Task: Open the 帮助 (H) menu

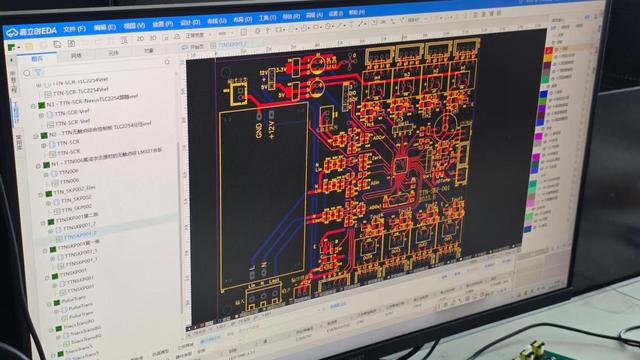Action: pos(357,12)
